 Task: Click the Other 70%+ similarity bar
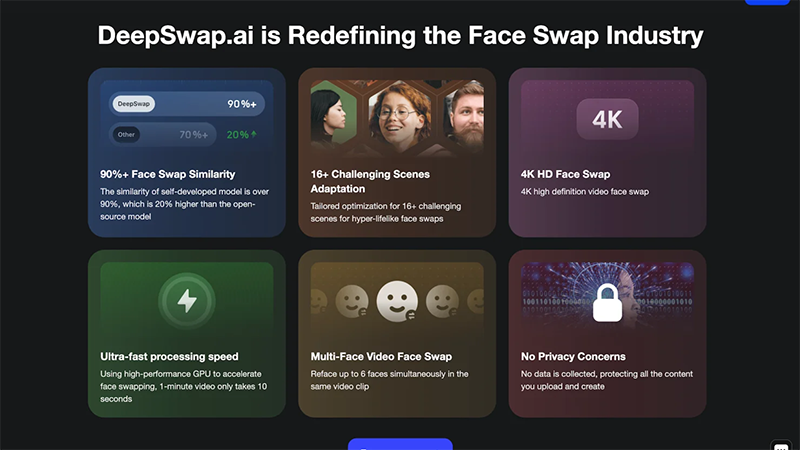coord(162,135)
